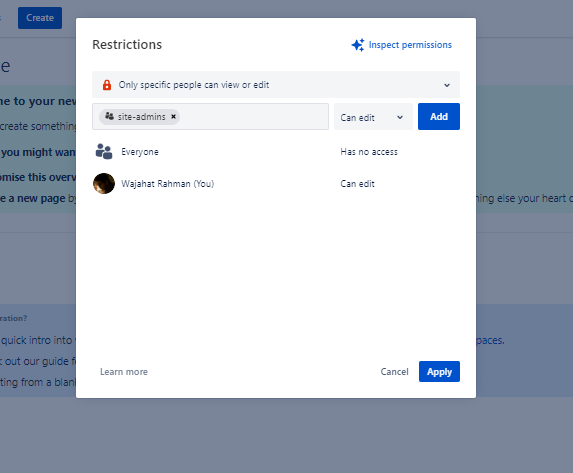Click the Add button
This screenshot has width=573, height=473.
[439, 117]
